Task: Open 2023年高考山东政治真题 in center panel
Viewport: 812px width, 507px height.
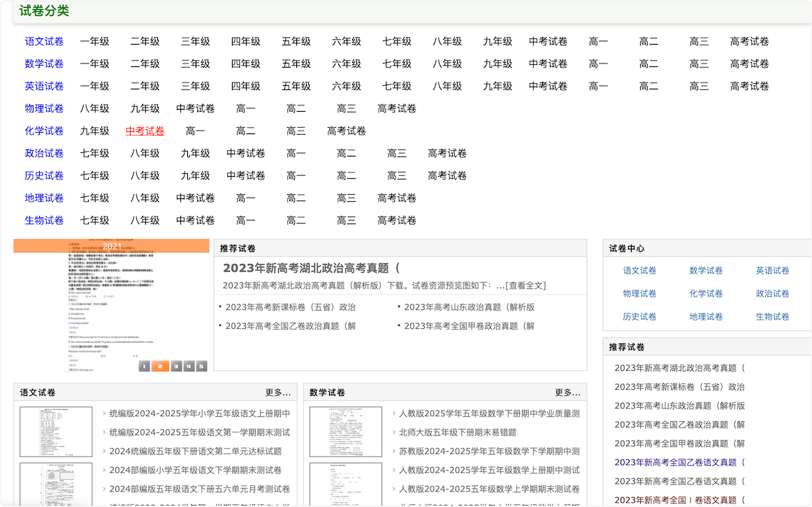Action: coord(469,307)
